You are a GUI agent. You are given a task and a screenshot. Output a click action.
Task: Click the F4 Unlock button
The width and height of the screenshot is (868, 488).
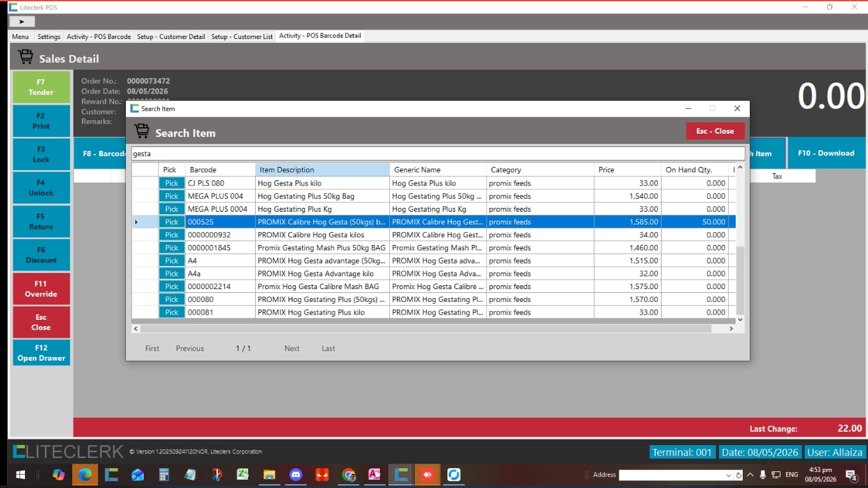pyautogui.click(x=41, y=187)
